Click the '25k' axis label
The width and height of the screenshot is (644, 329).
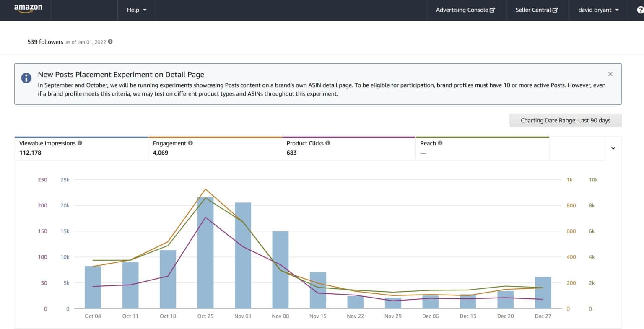[65, 180]
